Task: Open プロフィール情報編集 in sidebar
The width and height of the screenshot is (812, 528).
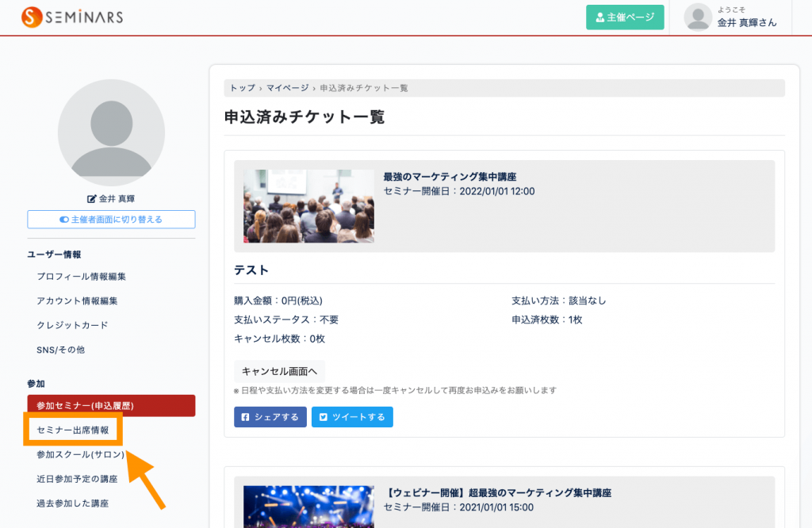Action: coord(82,277)
